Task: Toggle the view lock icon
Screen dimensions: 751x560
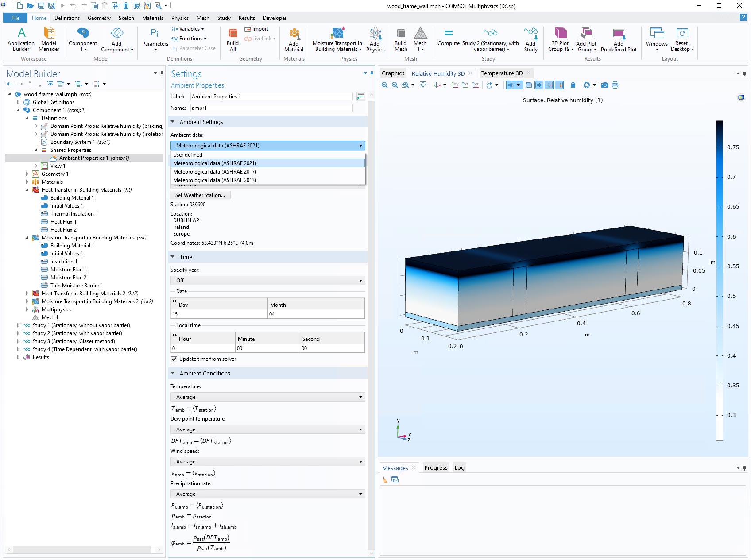Action: tap(573, 85)
